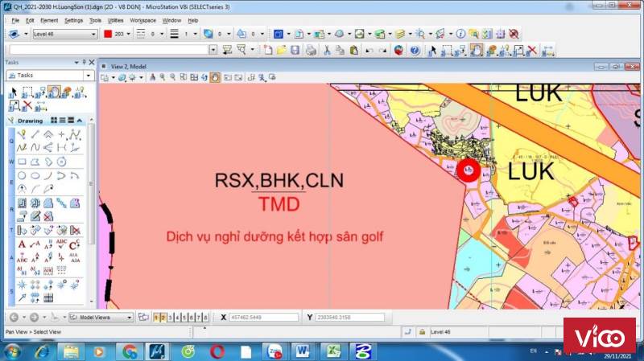The height and width of the screenshot is (361, 644).
Task: Click the Undo arrow in standard toolbar
Action: tap(369, 51)
